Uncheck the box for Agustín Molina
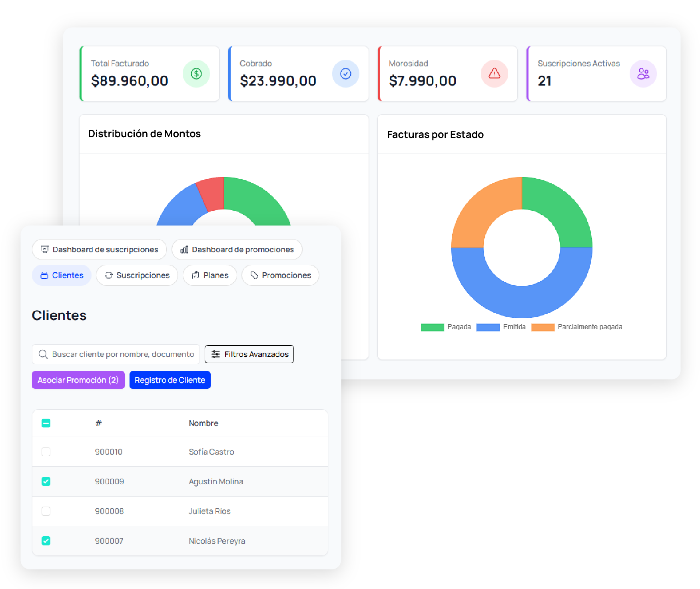The width and height of the screenshot is (700, 589). (46, 481)
